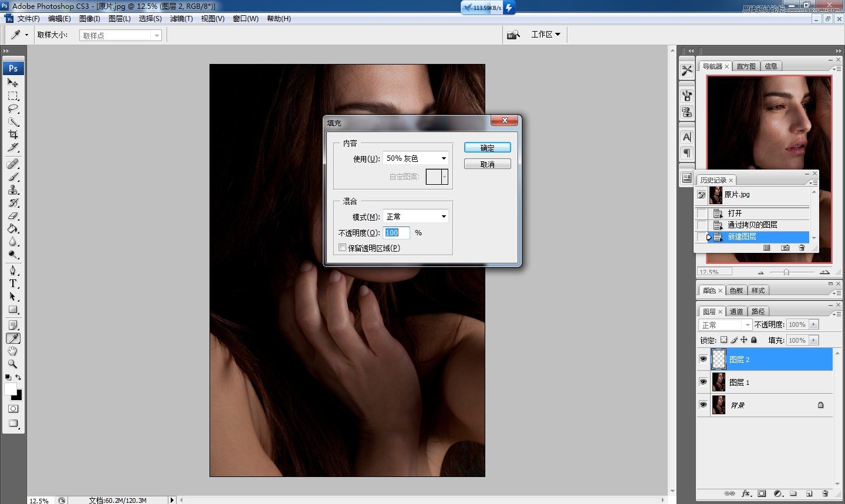Open layer blend mode dropdown 正常

[x=725, y=324]
